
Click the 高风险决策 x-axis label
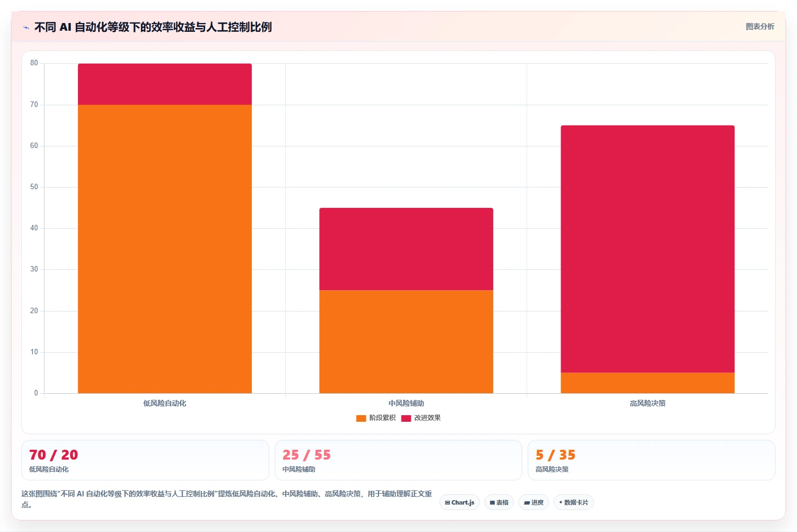point(647,403)
